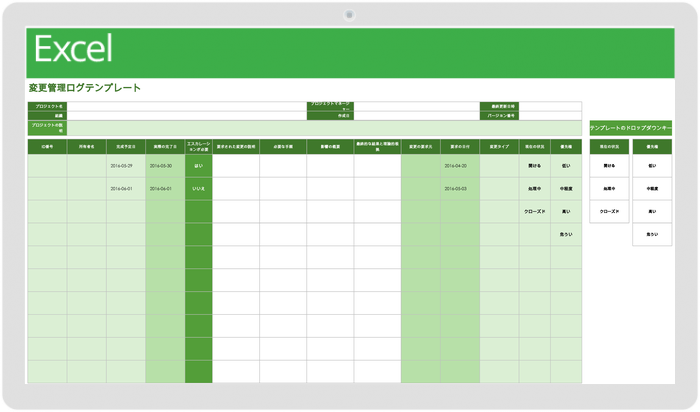Select the バージョン番号 label cell

tap(500, 116)
